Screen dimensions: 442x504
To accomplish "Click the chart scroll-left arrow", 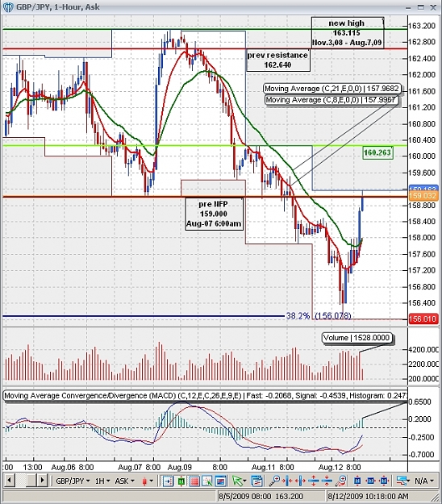I will (x=10, y=481).
